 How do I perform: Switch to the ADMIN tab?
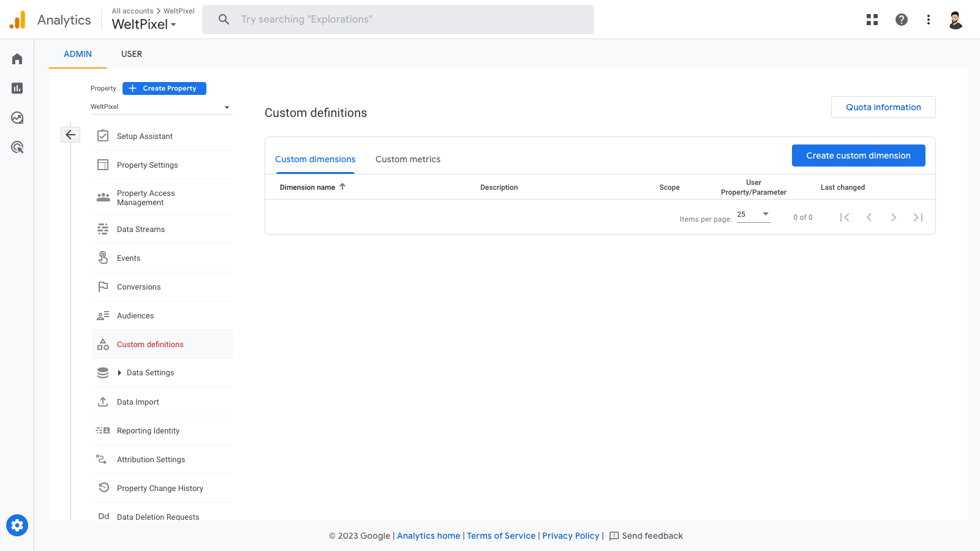tap(78, 54)
